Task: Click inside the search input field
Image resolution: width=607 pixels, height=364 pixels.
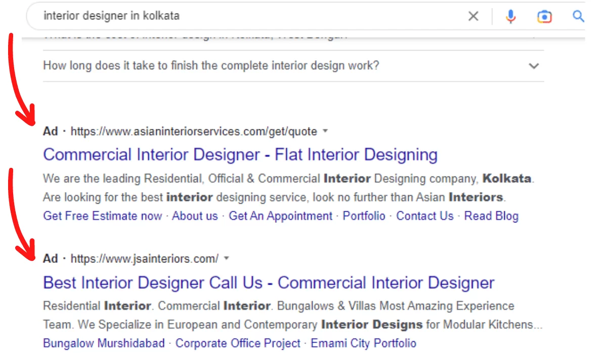Action: click(x=243, y=16)
